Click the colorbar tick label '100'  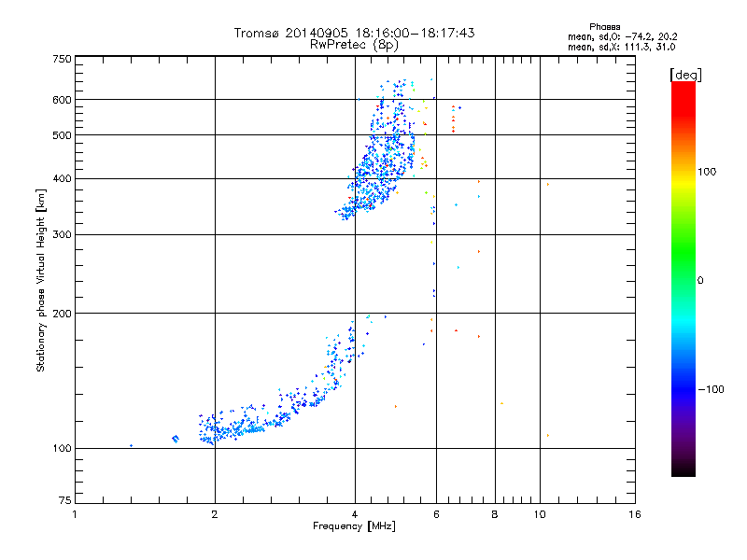707,172
